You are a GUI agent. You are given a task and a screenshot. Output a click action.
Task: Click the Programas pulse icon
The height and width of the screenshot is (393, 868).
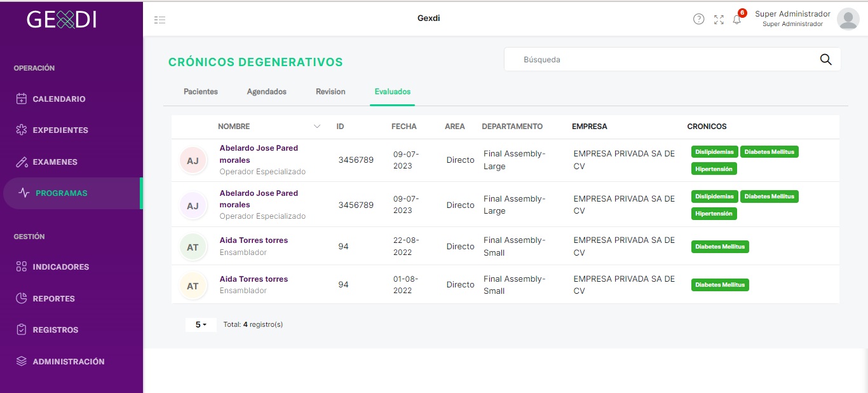[x=24, y=193]
